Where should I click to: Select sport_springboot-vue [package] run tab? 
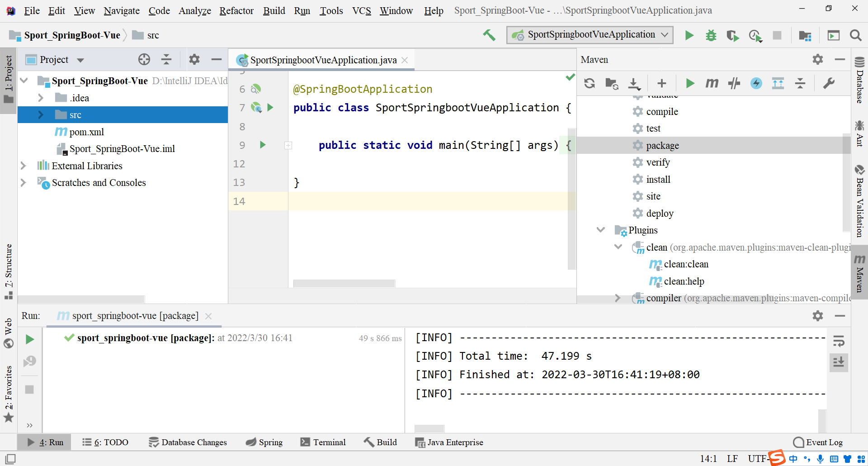(135, 316)
